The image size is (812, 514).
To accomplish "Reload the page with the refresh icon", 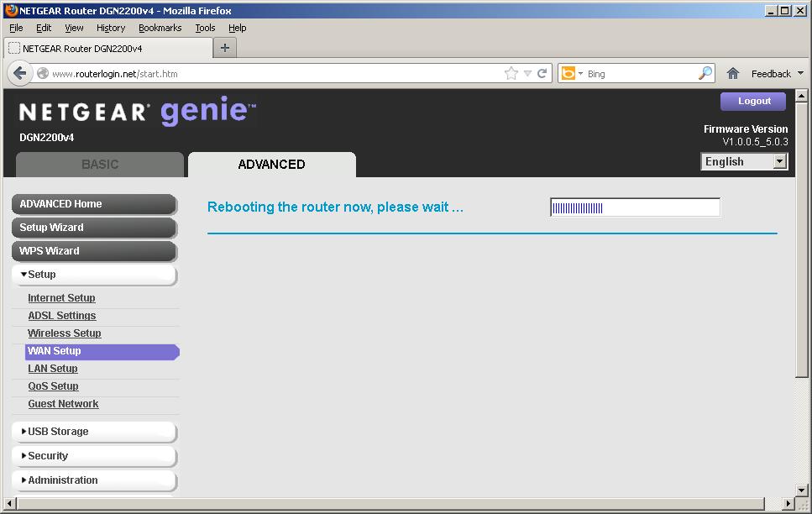I will pyautogui.click(x=542, y=74).
